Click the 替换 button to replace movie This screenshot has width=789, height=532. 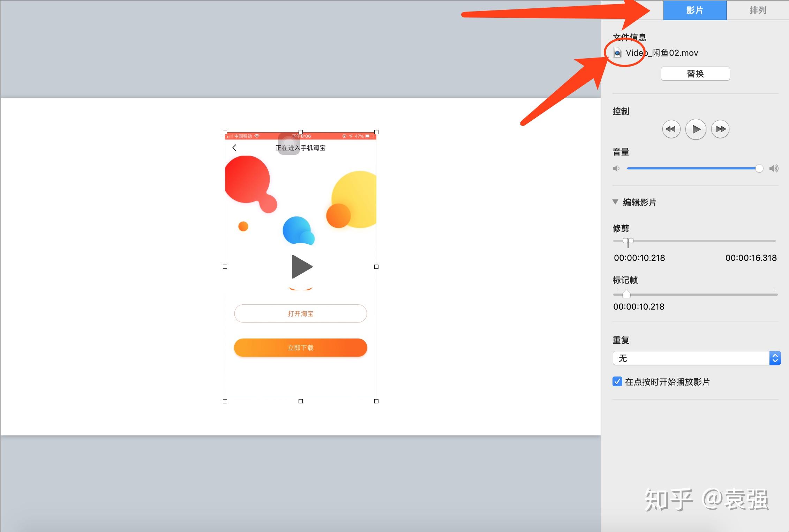(695, 74)
